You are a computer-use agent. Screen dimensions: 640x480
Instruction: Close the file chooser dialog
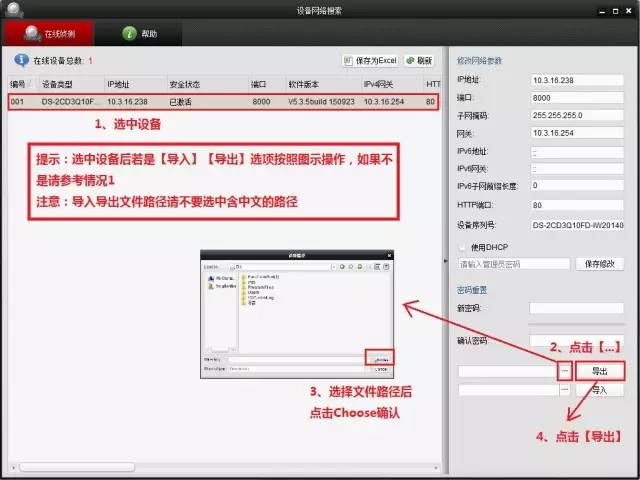tap(391, 256)
